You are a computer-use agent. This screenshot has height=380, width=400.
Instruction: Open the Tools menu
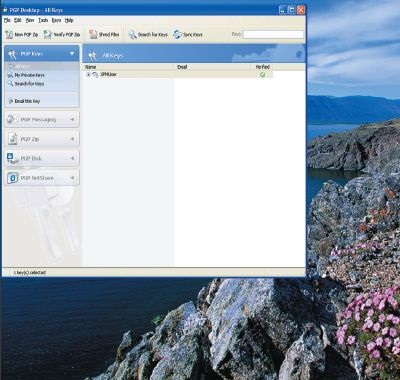(x=43, y=20)
